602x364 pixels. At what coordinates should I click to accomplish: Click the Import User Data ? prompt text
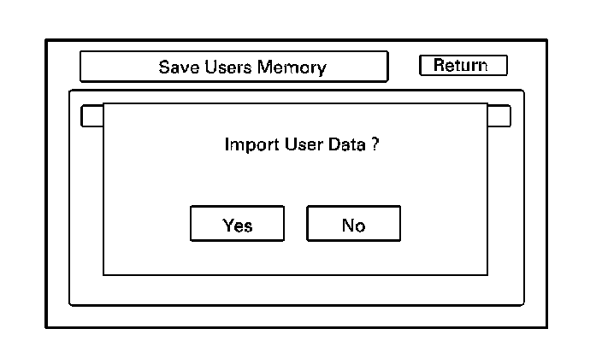click(x=301, y=144)
